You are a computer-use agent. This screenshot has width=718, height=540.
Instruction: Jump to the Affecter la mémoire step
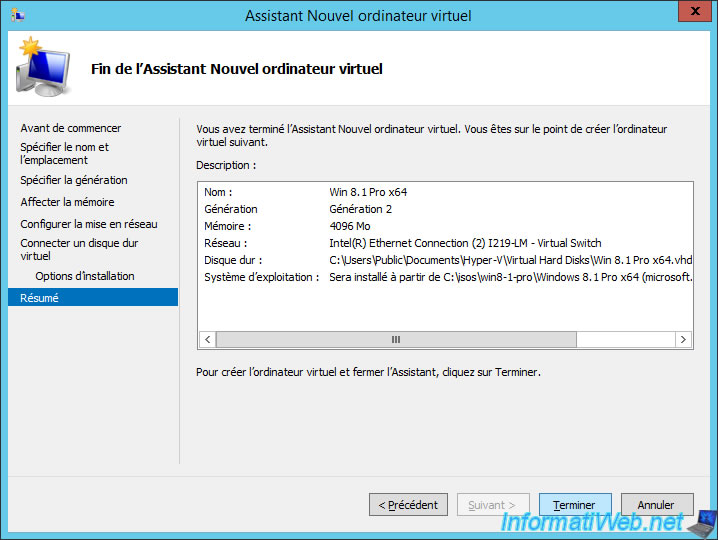click(67, 202)
